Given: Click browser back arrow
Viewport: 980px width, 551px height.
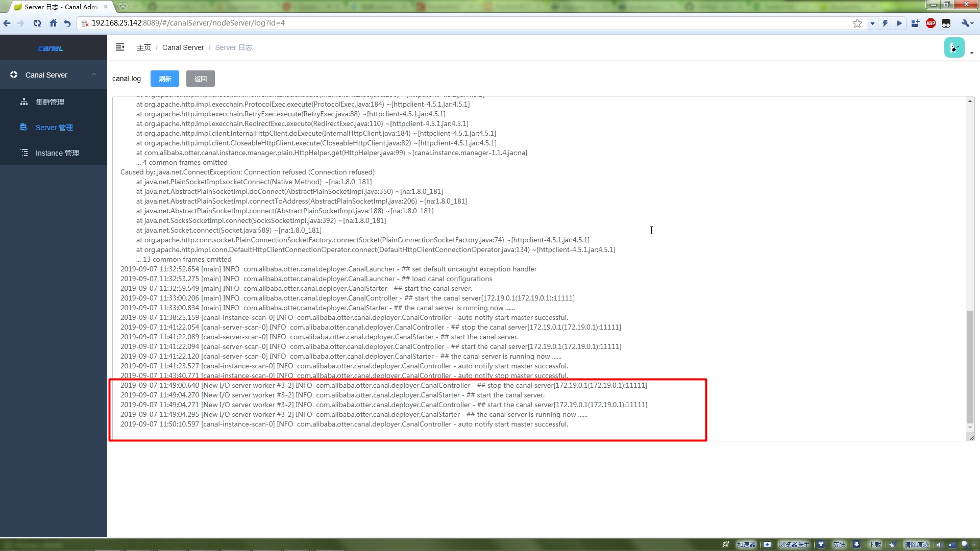Looking at the screenshot, I should coord(7,23).
